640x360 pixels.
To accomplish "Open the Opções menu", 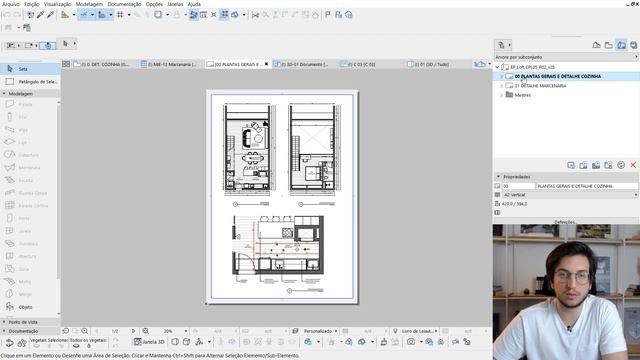I will (x=154, y=4).
